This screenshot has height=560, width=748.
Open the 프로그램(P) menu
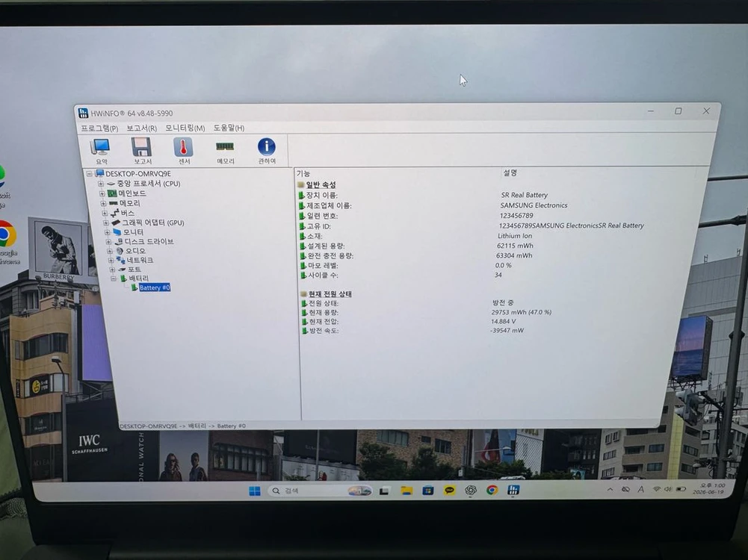tap(99, 128)
